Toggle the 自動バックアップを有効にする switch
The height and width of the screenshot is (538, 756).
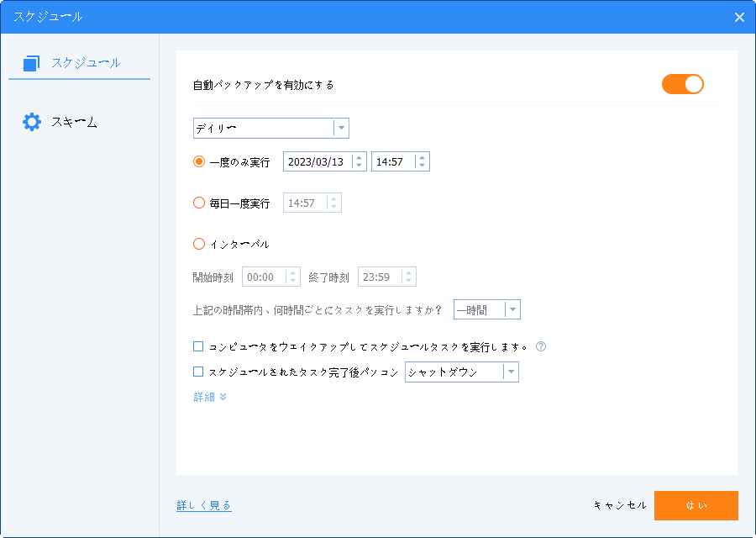(683, 84)
